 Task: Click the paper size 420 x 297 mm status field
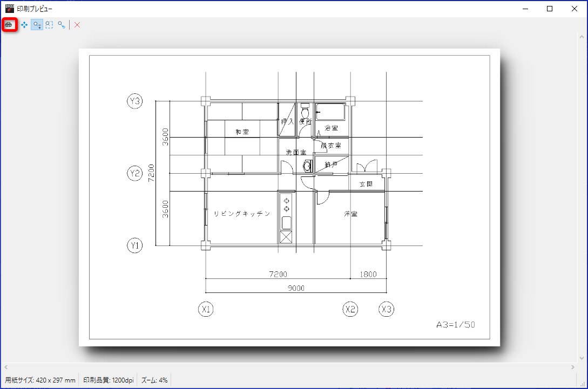tap(40, 380)
